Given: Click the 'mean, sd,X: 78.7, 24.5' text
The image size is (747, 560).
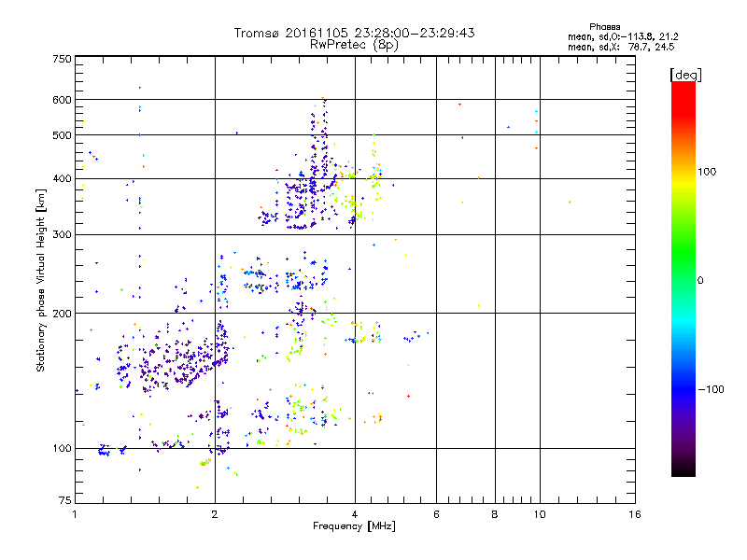Looking at the screenshot, I should 621,47.
